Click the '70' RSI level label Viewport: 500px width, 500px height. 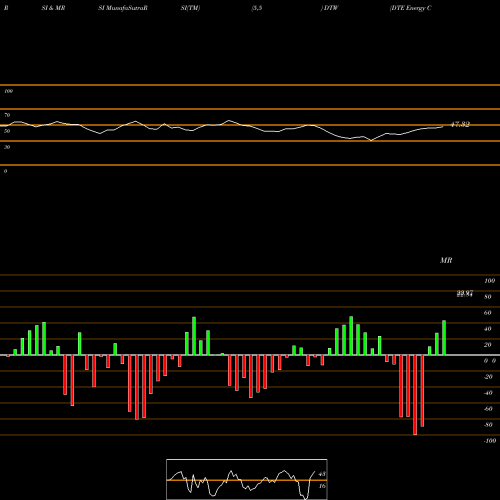(x=7, y=115)
